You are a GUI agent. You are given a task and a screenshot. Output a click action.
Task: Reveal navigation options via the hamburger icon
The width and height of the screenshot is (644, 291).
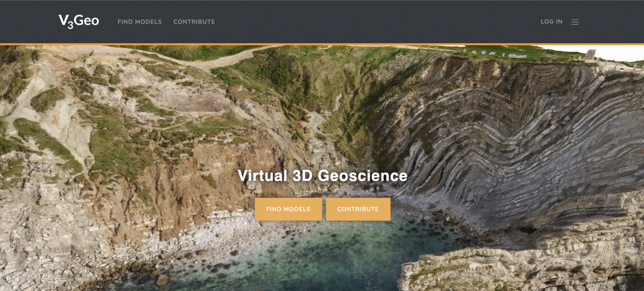click(x=575, y=22)
